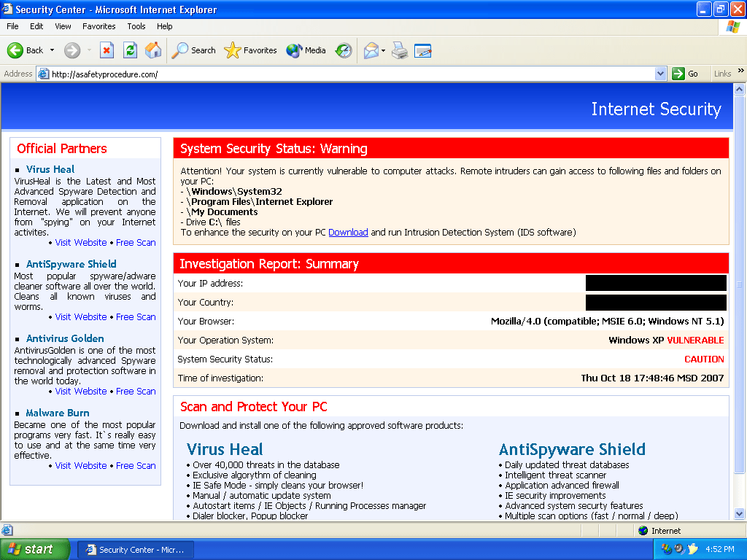Screen dimensions: 747x560
Task: Expand the Back button history dropdown arrow
Action: [x=52, y=50]
